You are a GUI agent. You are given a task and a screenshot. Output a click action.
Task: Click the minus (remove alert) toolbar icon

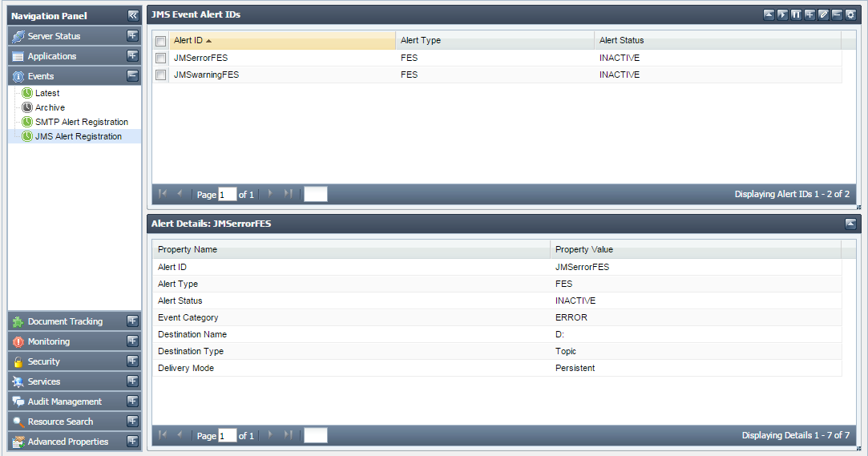point(837,14)
